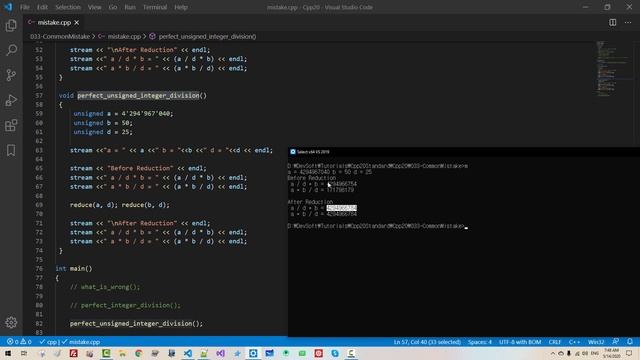Screen dimensions: 640x360
Task: Open the Edit menu
Action: point(42,7)
